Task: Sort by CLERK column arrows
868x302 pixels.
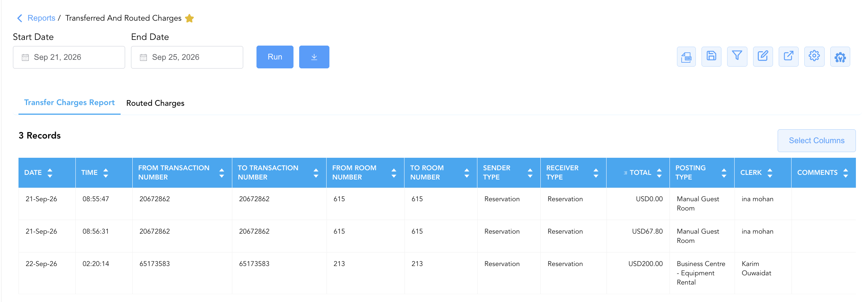Action: point(770,173)
